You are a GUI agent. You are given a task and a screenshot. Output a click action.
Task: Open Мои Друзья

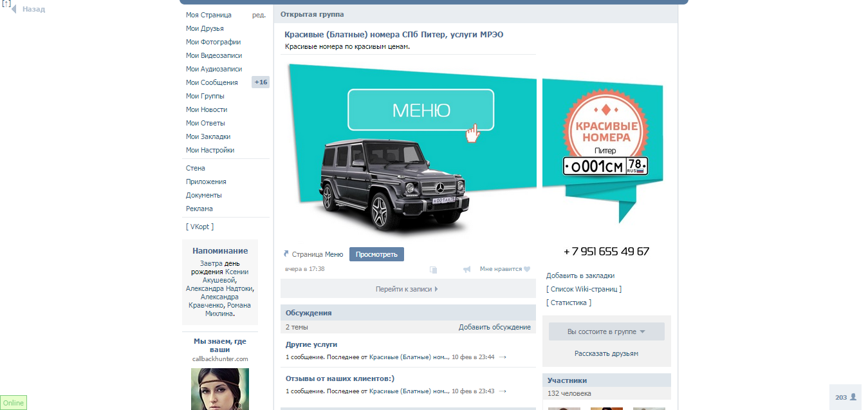[205, 28]
